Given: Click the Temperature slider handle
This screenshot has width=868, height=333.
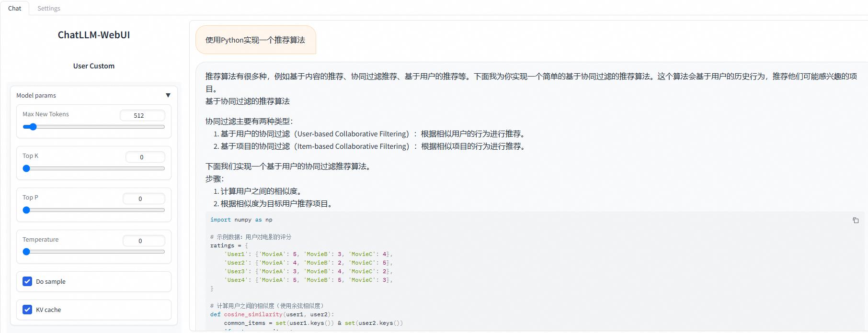Looking at the screenshot, I should pyautogui.click(x=26, y=252).
